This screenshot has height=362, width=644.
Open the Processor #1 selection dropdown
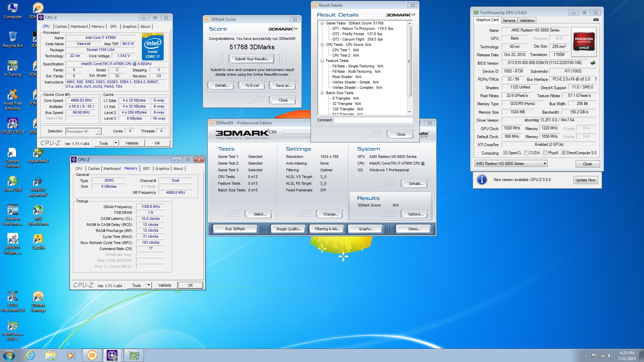[84, 131]
